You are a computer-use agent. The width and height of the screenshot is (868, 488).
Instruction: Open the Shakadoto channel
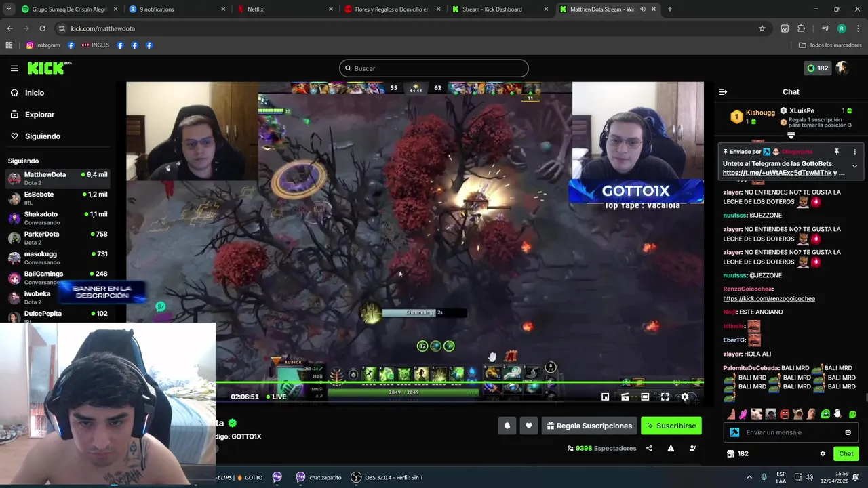(x=58, y=218)
